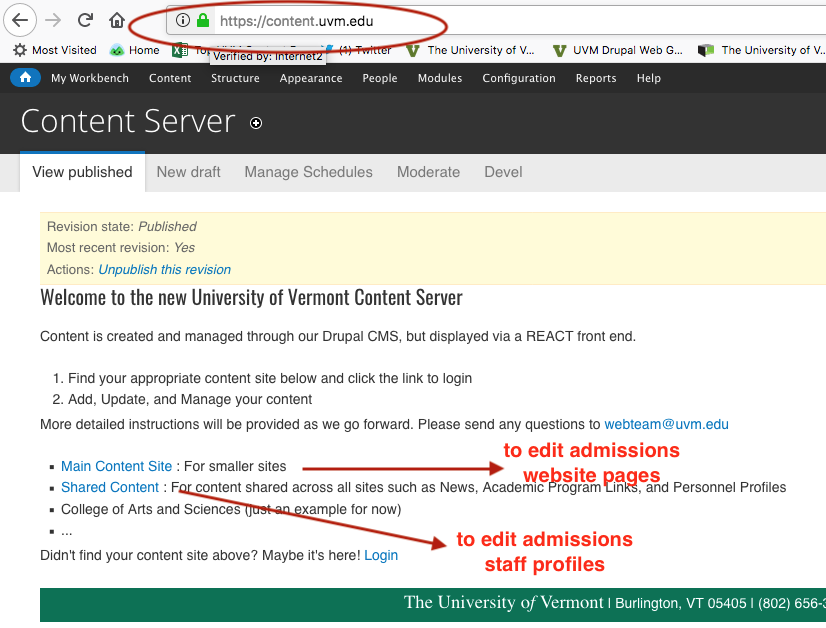Click the browser Home icon

(x=116, y=21)
